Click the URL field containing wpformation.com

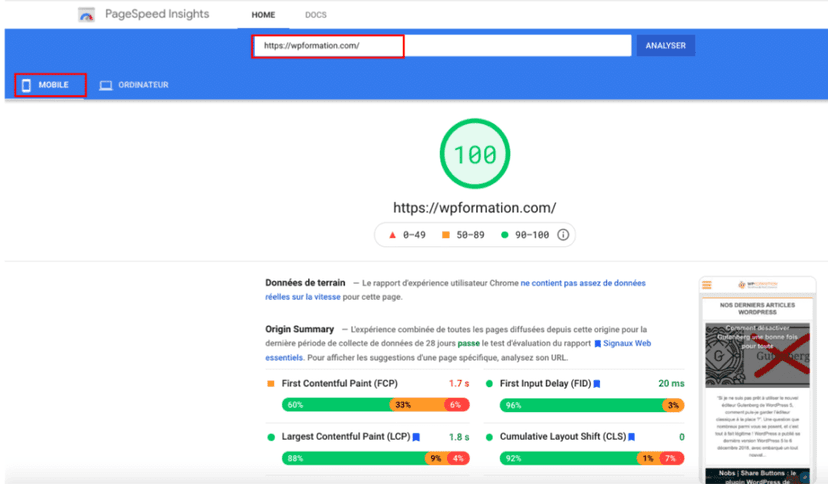(x=328, y=45)
